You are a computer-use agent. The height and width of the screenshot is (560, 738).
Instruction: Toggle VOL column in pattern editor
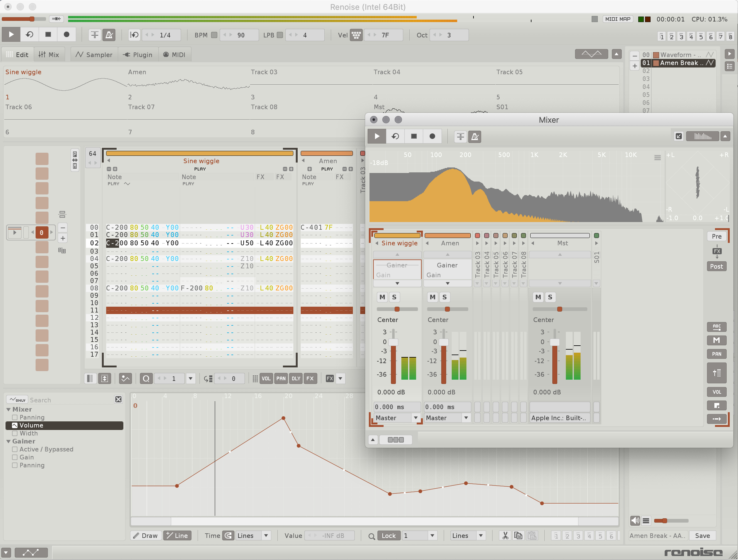coord(266,378)
